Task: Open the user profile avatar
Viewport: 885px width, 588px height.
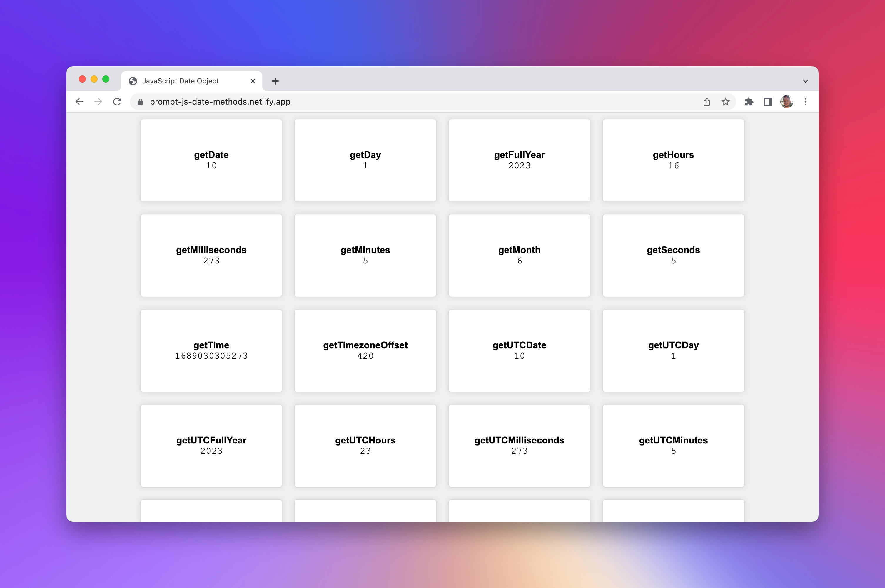Action: pos(786,102)
